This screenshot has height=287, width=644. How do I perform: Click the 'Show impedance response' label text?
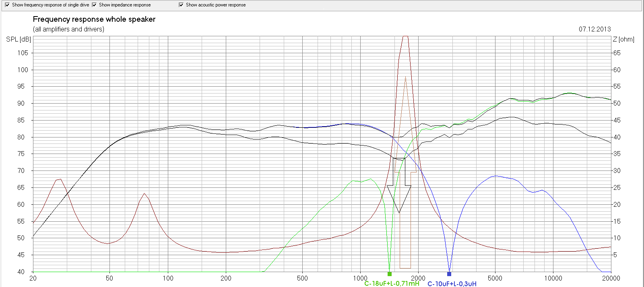click(125, 5)
